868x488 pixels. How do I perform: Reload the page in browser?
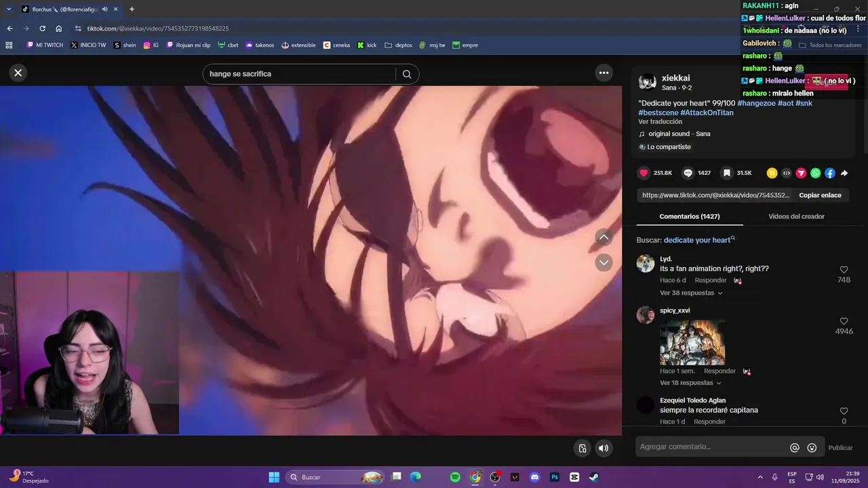pos(42,28)
